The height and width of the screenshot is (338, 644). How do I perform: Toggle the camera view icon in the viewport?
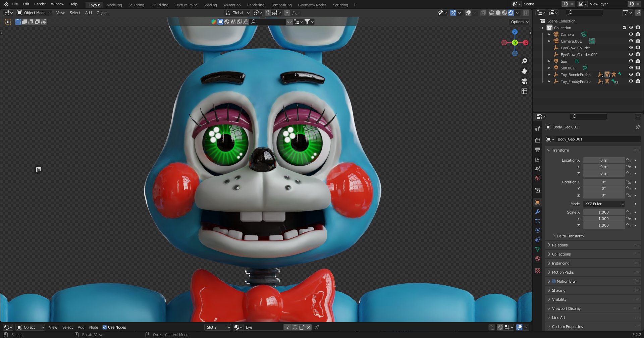pos(524,81)
